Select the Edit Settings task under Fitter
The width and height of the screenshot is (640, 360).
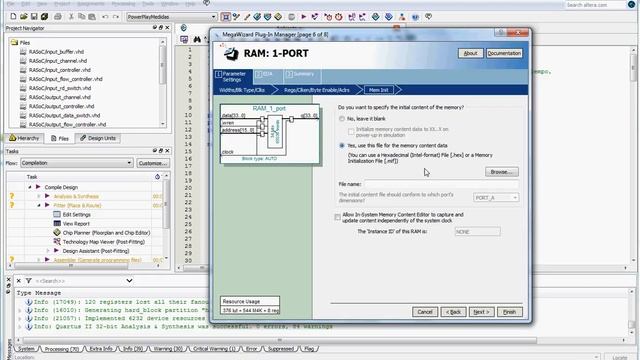[77, 214]
